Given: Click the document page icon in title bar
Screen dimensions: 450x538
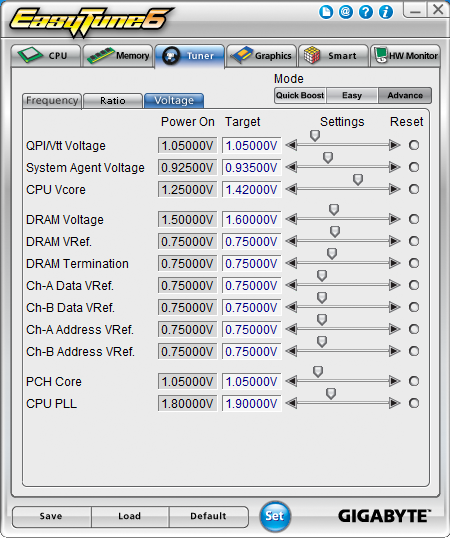Looking at the screenshot, I should coord(326,12).
